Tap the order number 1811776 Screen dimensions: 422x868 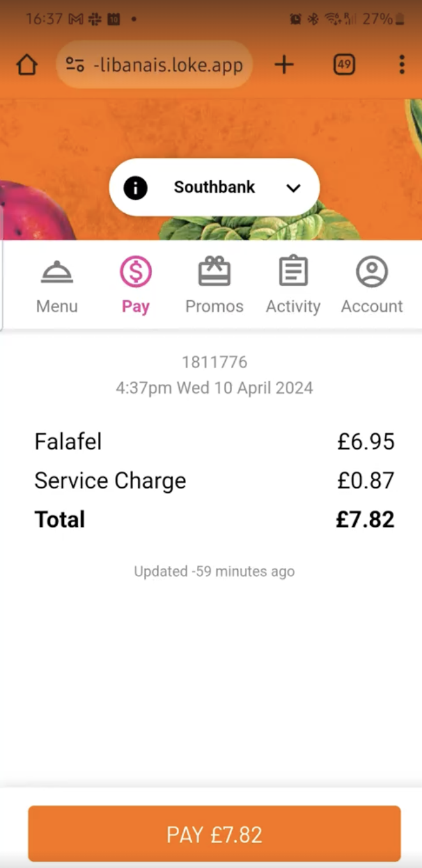[214, 362]
